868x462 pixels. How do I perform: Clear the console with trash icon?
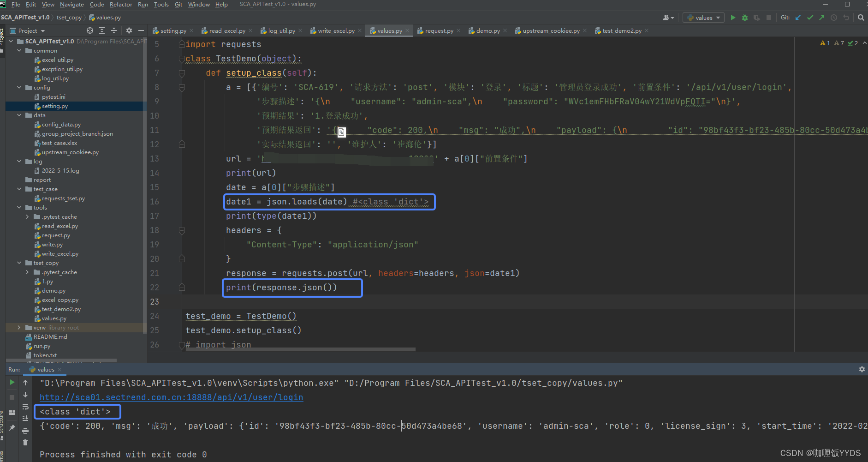tap(25, 442)
